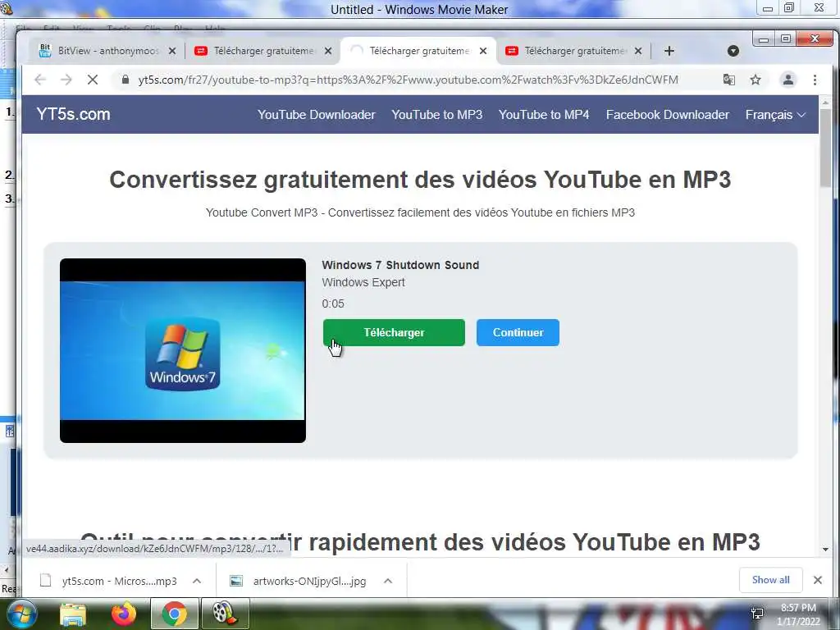Image resolution: width=840 pixels, height=630 pixels.
Task: Restore down the Movie Maker window
Action: [x=789, y=8]
